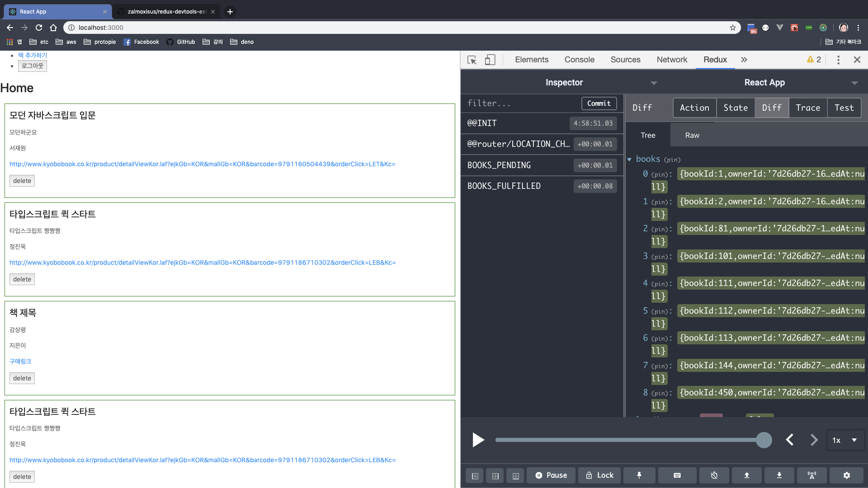
Task: Click the action timeline slider handle
Action: 764,440
